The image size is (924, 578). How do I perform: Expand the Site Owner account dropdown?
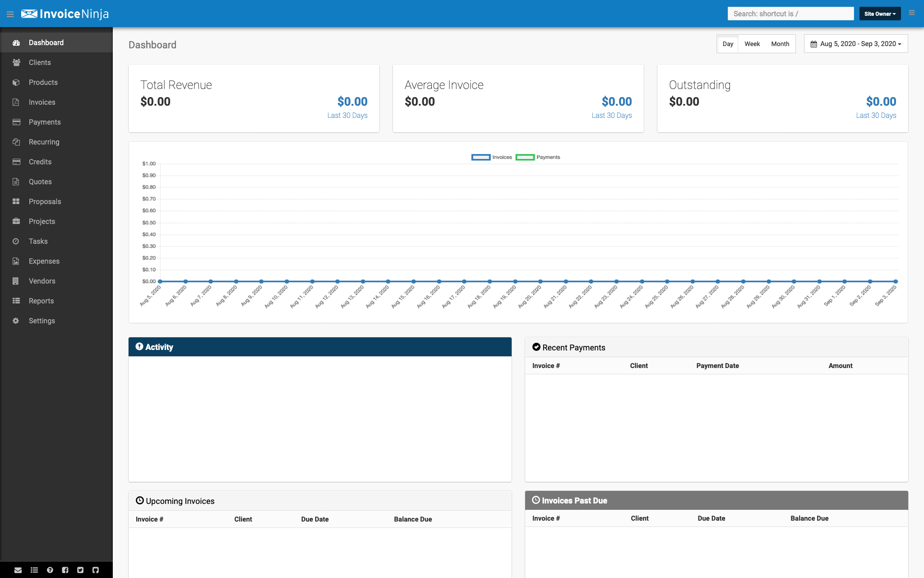[x=879, y=14]
